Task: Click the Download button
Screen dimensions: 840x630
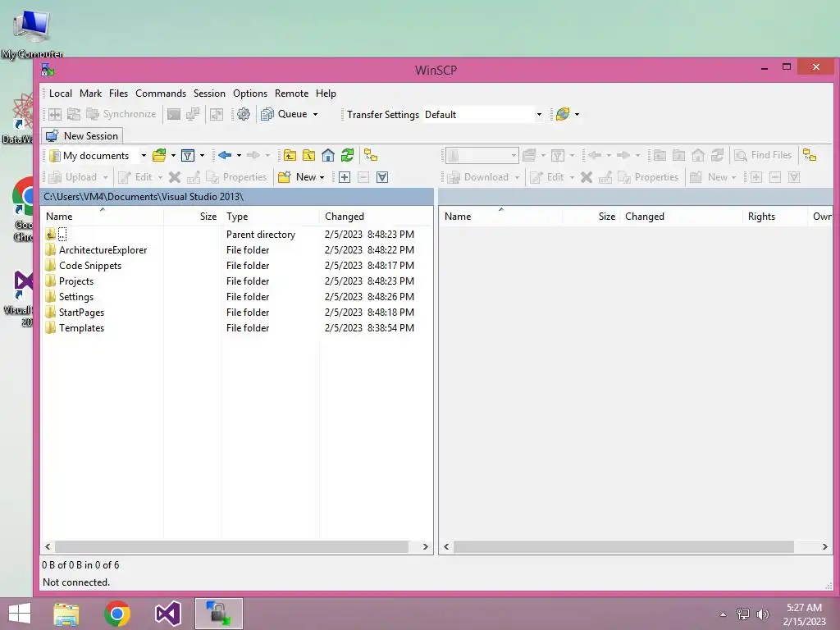Action: point(478,177)
